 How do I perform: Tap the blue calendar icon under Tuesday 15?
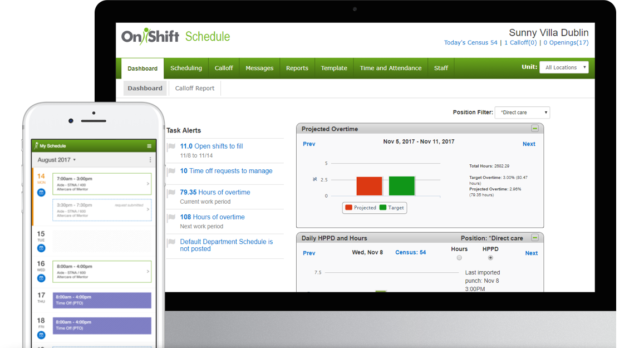[x=41, y=248]
